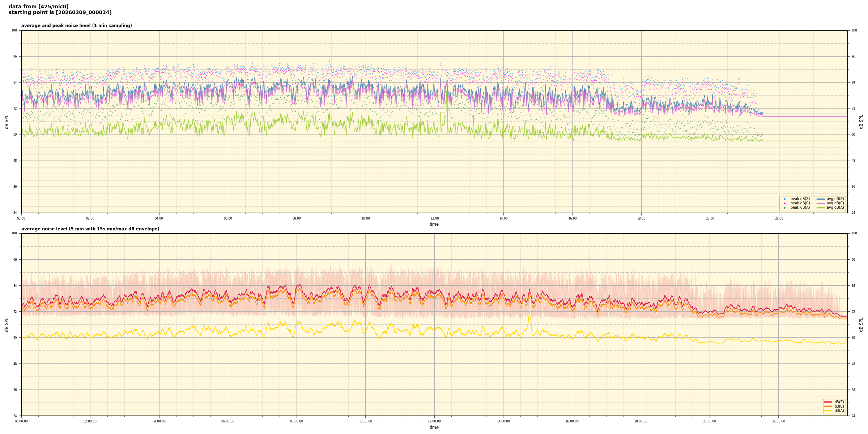The height and width of the screenshot is (434, 868).
Task: Click the peak dB(A) legend marker
Action: 784,208
